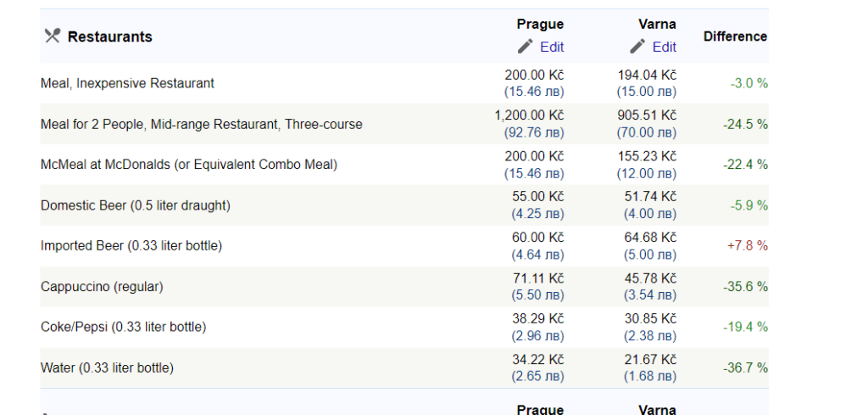
Task: Click the 905.51 Kč Varna price
Action: [x=647, y=115]
